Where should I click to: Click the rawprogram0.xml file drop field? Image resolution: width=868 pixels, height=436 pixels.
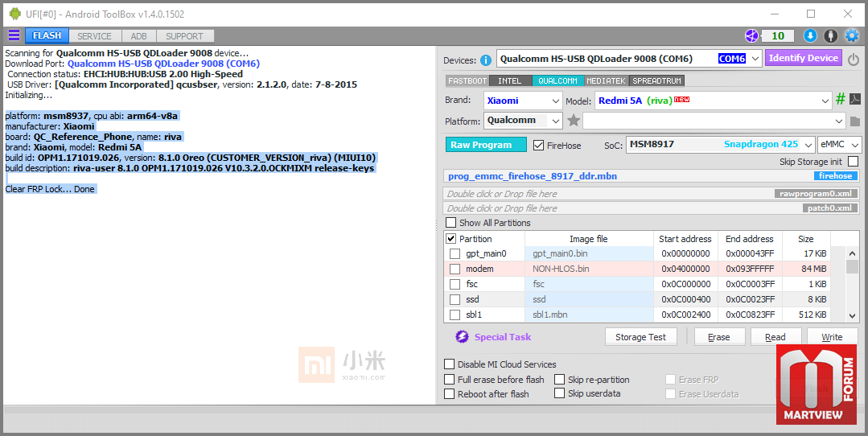pyautogui.click(x=652, y=194)
